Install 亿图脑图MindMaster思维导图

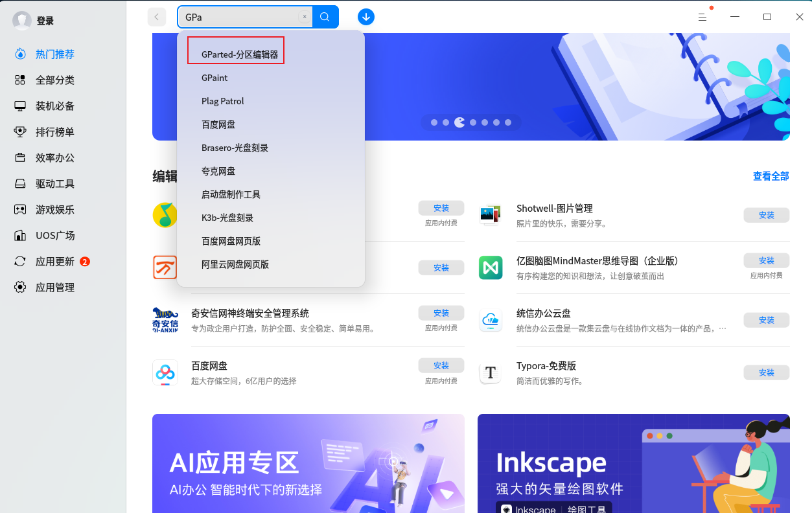click(x=767, y=260)
